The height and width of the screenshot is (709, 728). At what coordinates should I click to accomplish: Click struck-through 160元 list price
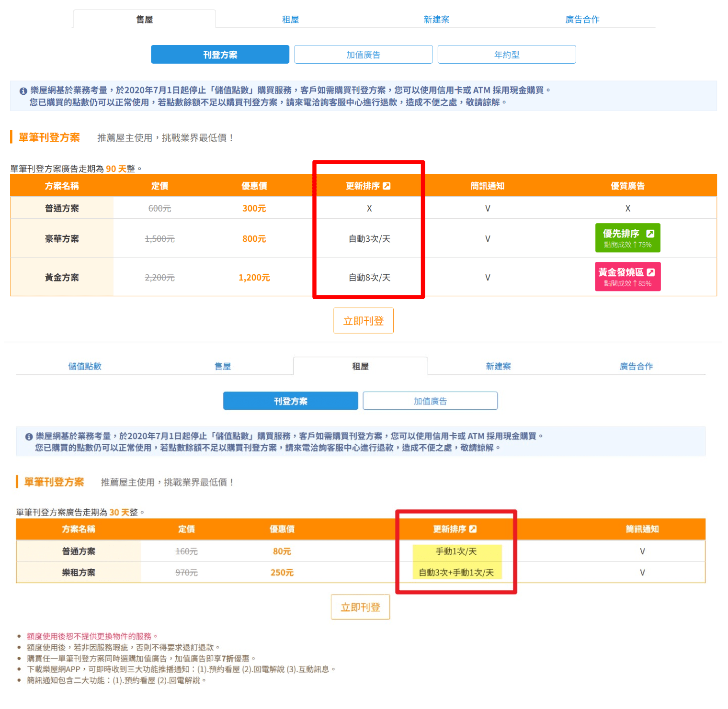click(x=186, y=551)
